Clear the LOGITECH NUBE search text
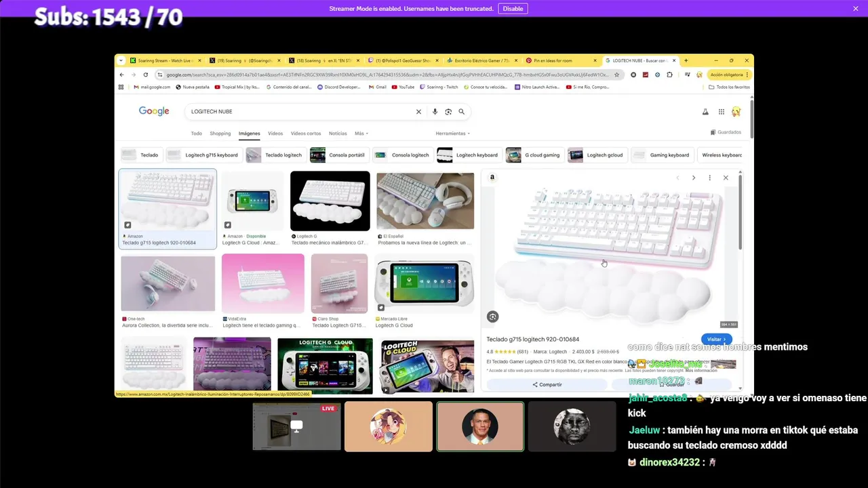This screenshot has width=868, height=488. [x=418, y=112]
